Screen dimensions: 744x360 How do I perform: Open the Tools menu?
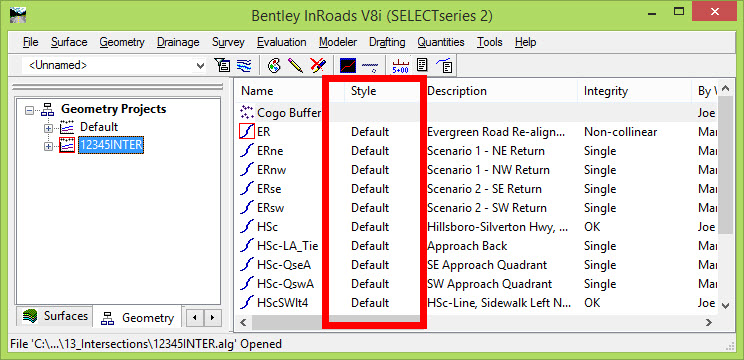tap(490, 42)
